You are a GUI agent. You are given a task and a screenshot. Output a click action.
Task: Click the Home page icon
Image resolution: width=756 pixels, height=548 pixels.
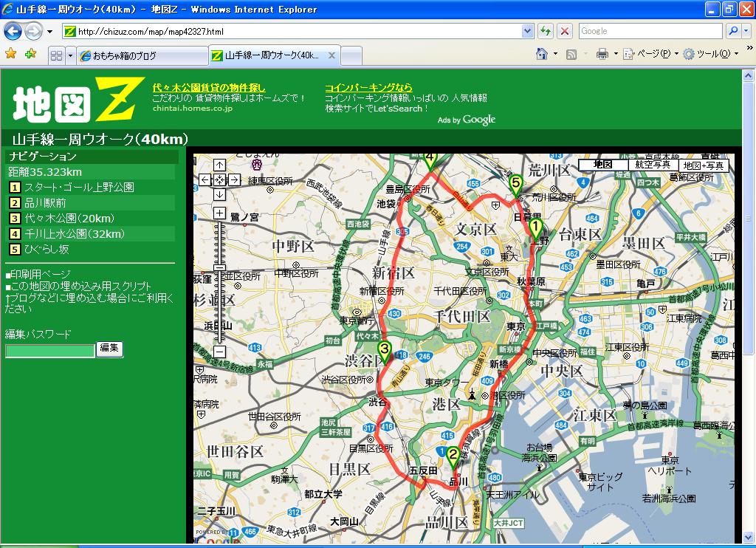pos(542,54)
